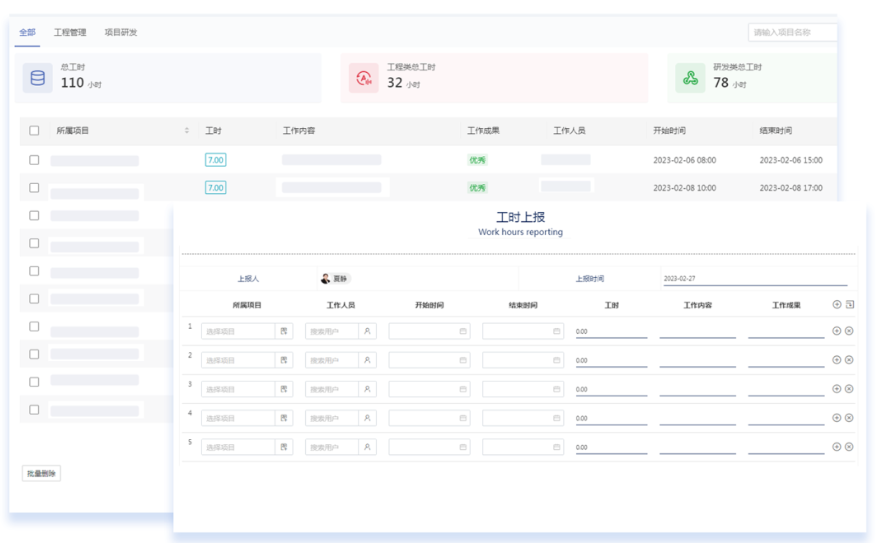Click the 研发类总工时 green icon
Viewport: 879px width, 546px height.
pyautogui.click(x=690, y=78)
